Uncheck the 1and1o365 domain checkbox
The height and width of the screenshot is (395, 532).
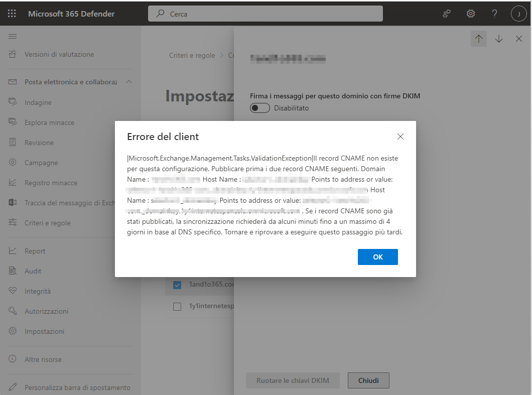click(x=177, y=285)
